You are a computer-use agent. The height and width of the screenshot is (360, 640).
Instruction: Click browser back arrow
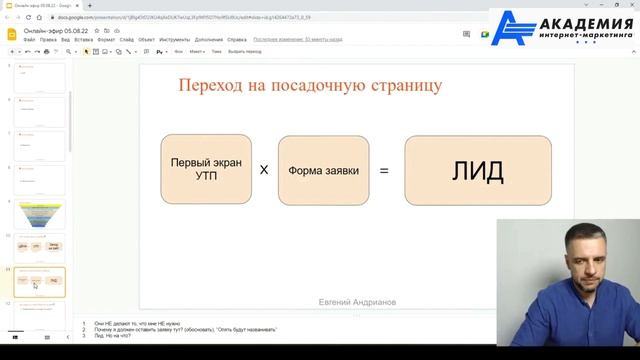[x=7, y=18]
